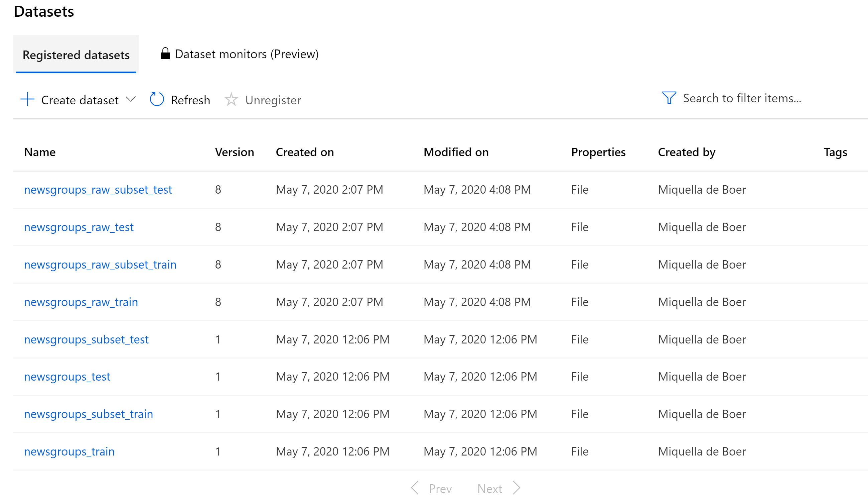The image size is (868, 503).
Task: Type in Search to filter items field
Action: (x=742, y=98)
